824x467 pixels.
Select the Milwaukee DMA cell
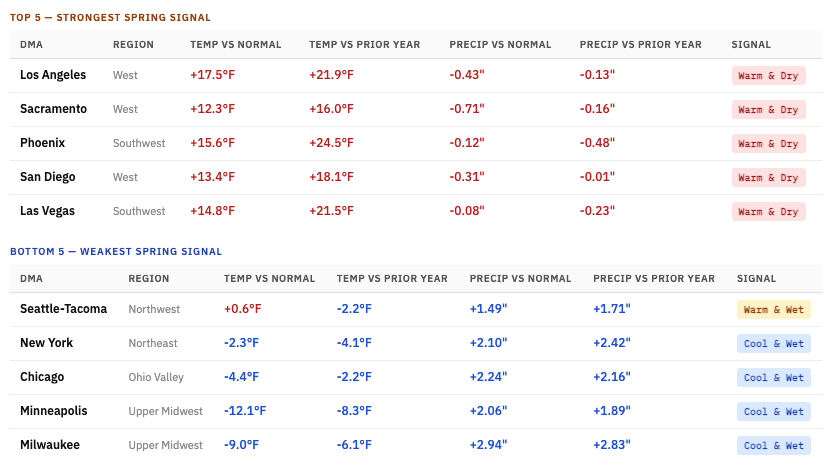pos(50,445)
